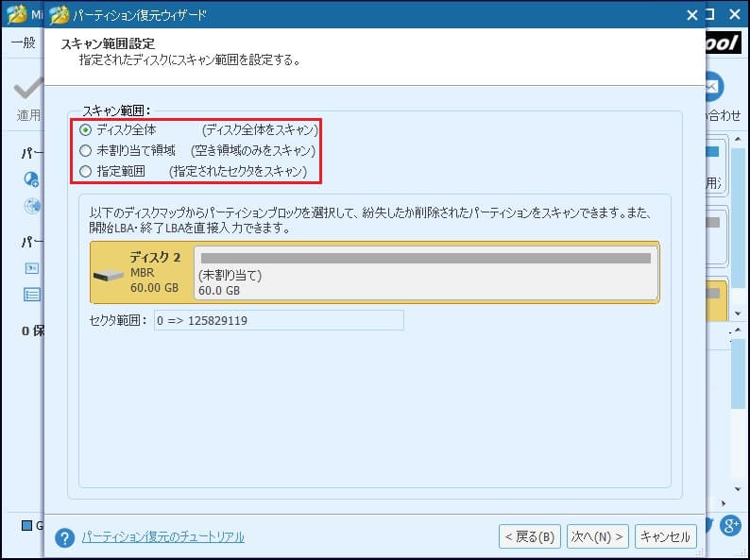Image resolution: width=750 pixels, height=560 pixels.
Task: Click the lower panel scroll down arrow
Action: click(x=737, y=489)
